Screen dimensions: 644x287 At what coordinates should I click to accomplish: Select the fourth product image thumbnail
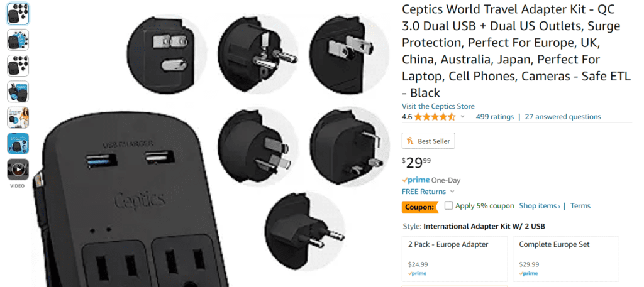click(x=18, y=92)
